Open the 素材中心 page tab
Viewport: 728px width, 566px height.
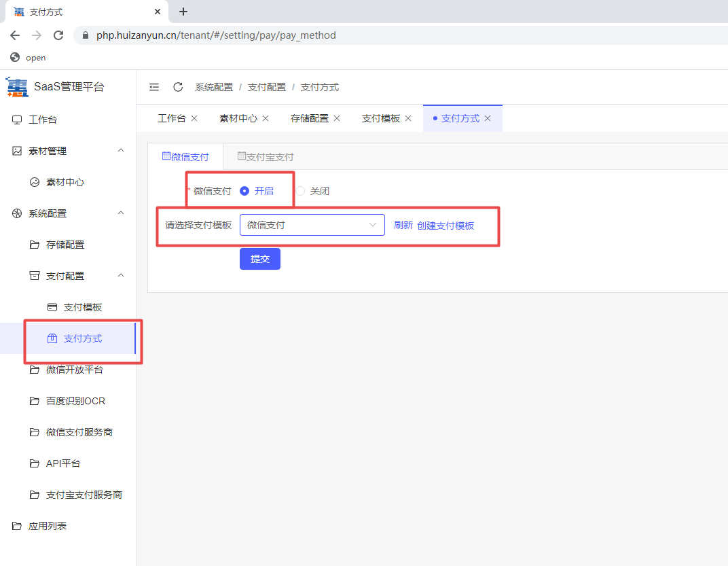(238, 118)
